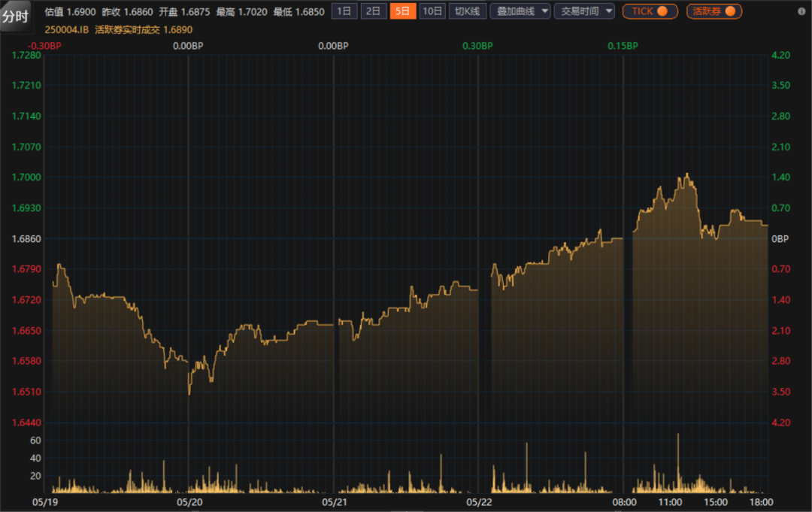
Task: Select the highlighted 5日 range button
Action: pyautogui.click(x=402, y=11)
